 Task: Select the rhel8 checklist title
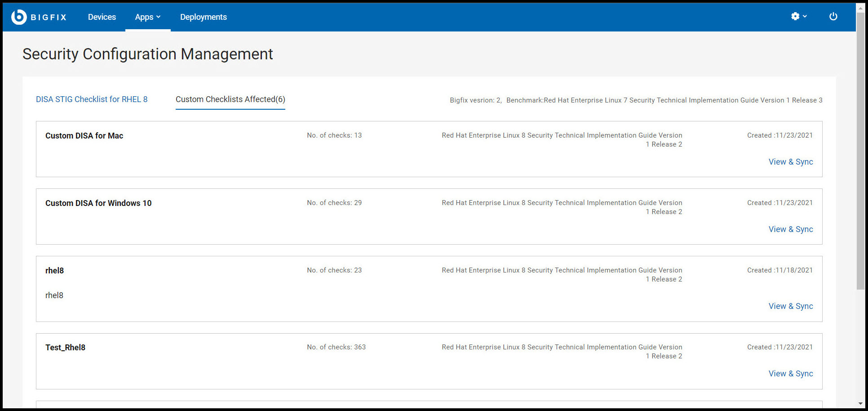tap(54, 270)
